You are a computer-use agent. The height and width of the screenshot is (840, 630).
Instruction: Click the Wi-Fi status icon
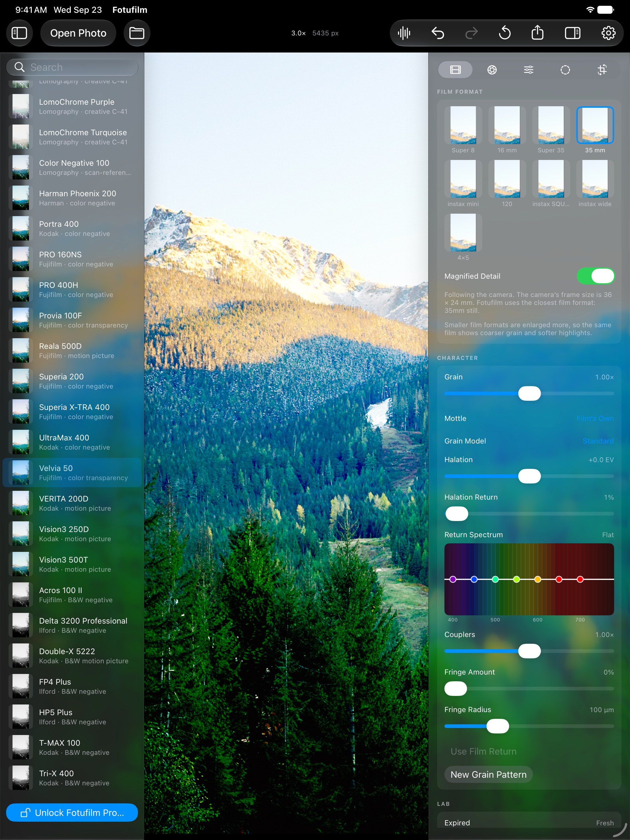tap(590, 10)
